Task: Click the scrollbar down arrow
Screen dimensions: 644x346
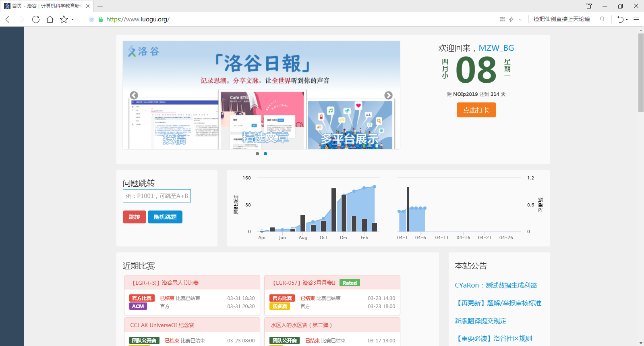Action: coord(641,343)
